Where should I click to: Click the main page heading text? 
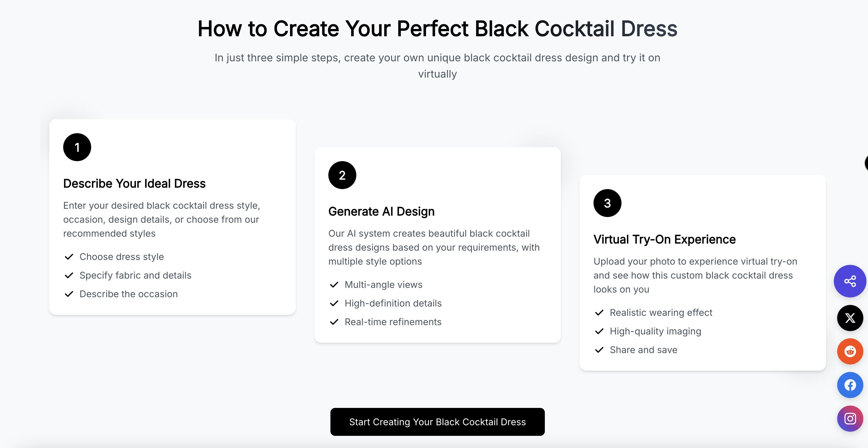click(x=437, y=29)
